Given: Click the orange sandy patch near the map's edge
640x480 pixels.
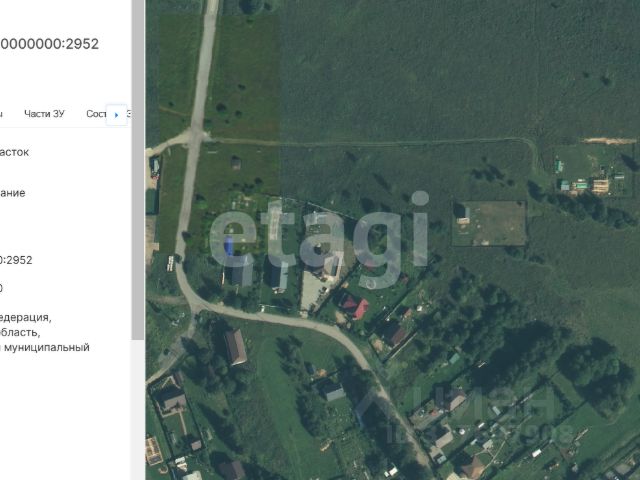Looking at the screenshot, I should (x=609, y=141).
